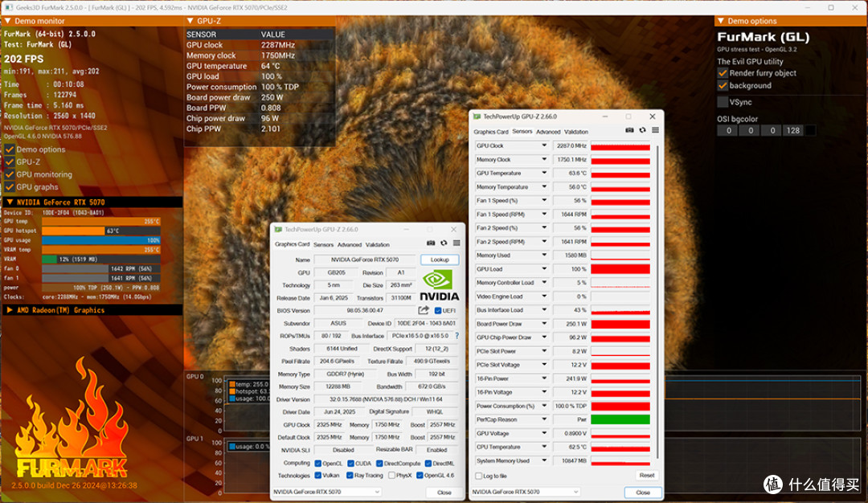868x503 pixels.
Task: Select the Sensors tab in Sensors window
Action: (522, 132)
